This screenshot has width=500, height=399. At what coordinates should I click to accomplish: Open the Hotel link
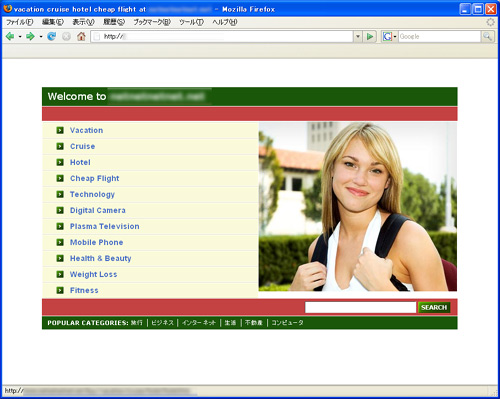pyautogui.click(x=80, y=162)
